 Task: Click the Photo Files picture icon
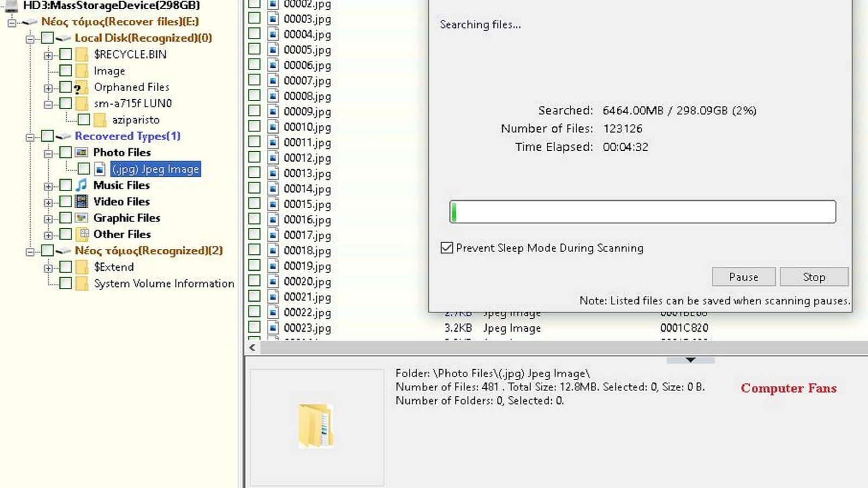pos(82,152)
